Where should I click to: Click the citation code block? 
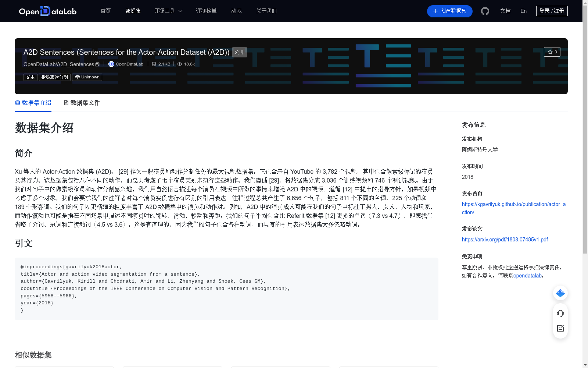point(226,289)
